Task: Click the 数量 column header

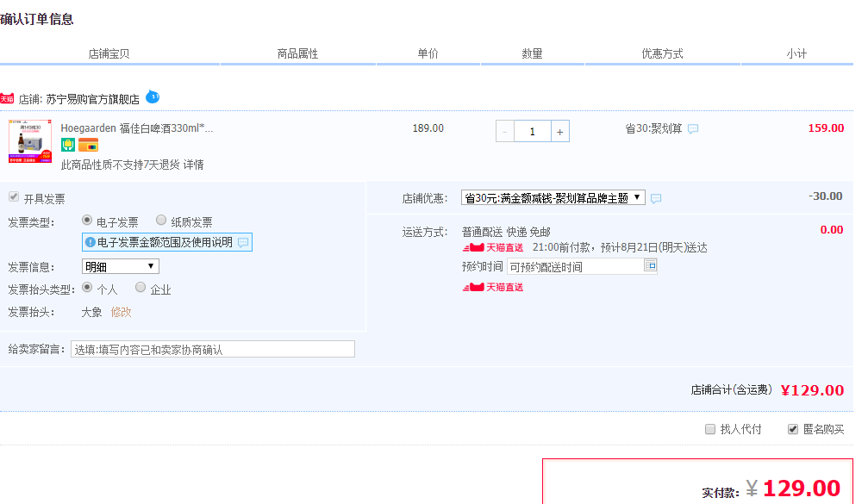Action: [x=532, y=53]
